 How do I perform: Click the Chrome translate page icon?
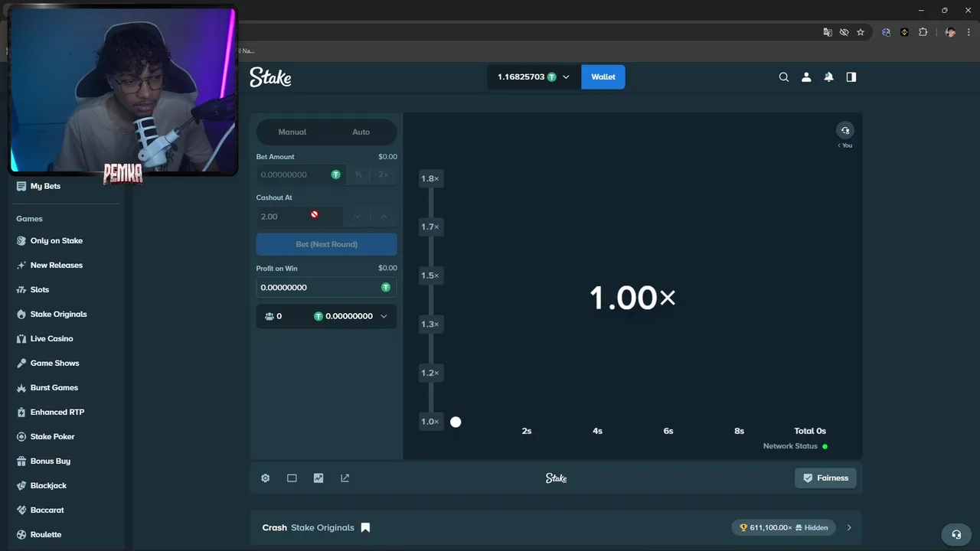(828, 32)
